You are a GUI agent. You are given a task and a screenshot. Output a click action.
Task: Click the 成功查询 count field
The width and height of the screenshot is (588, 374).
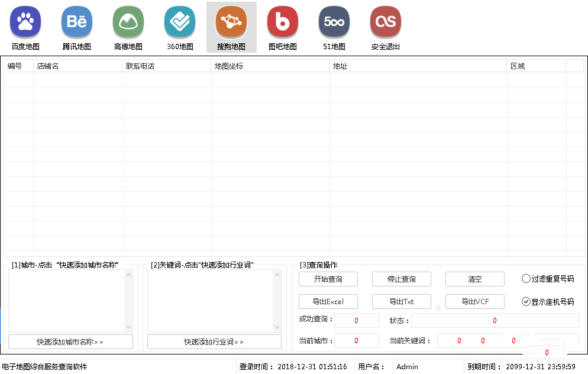pos(357,320)
